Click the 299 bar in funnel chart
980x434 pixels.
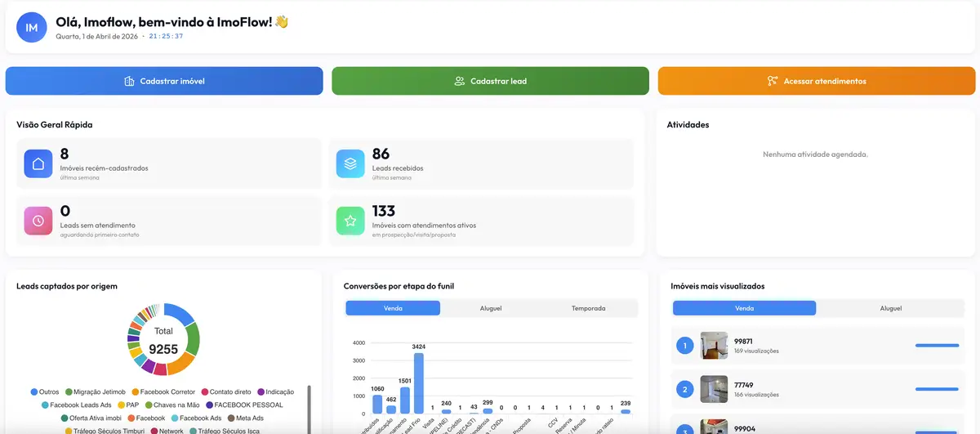pyautogui.click(x=488, y=411)
